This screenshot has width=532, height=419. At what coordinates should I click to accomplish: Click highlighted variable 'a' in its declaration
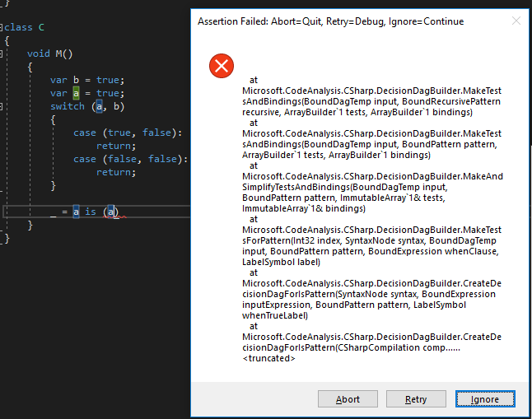click(76, 93)
